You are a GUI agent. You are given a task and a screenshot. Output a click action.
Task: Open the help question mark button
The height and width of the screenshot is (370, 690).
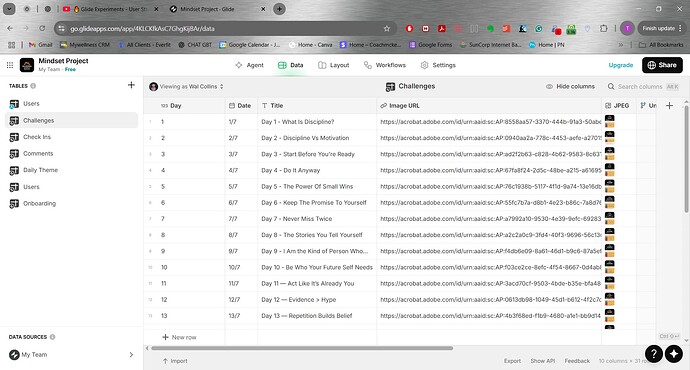[x=654, y=353]
